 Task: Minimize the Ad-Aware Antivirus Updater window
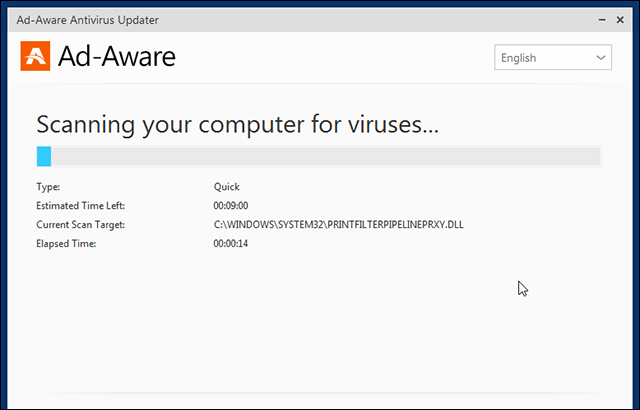602,20
